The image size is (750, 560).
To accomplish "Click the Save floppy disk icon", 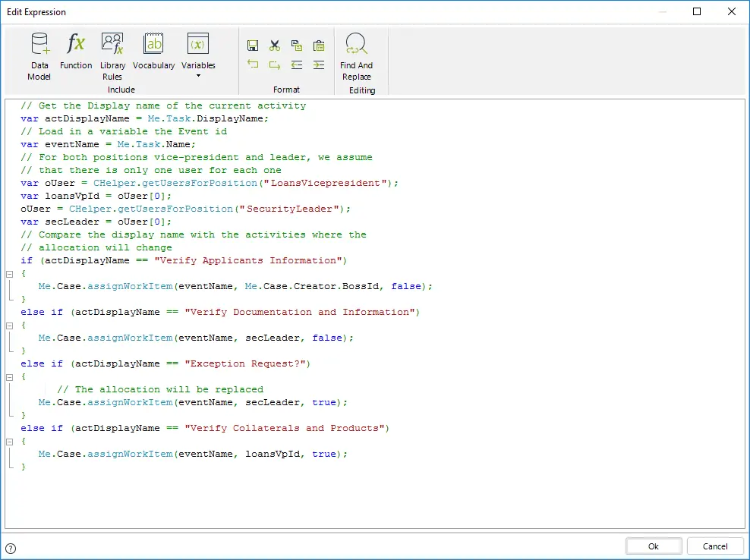I will pyautogui.click(x=253, y=46).
